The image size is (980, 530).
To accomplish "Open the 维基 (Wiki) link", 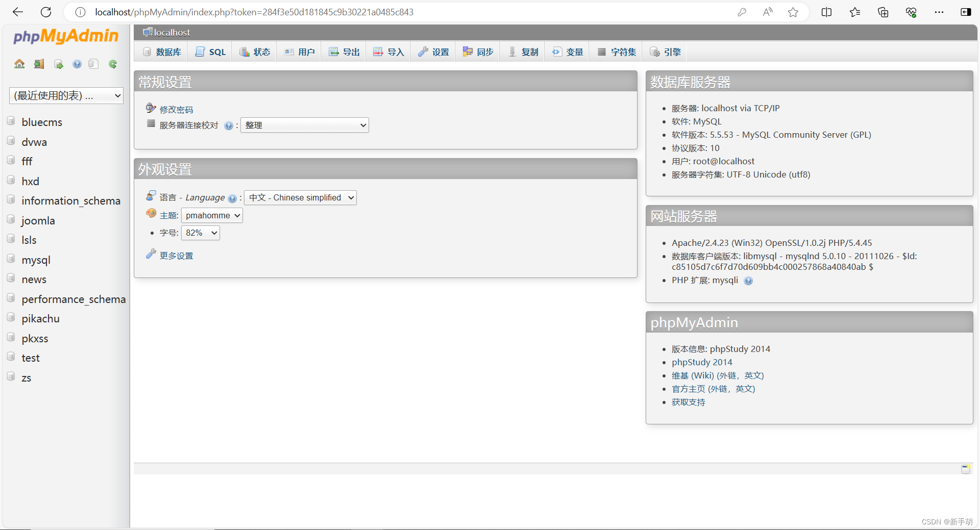I will click(718, 375).
